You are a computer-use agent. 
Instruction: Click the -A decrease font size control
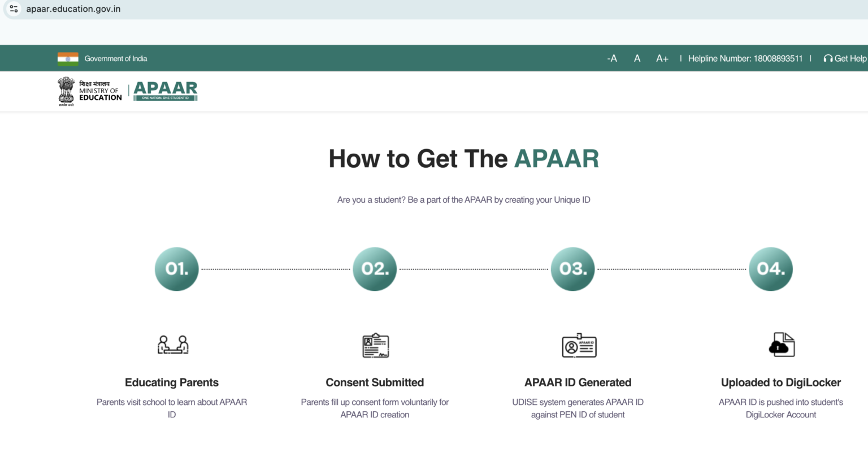click(611, 58)
